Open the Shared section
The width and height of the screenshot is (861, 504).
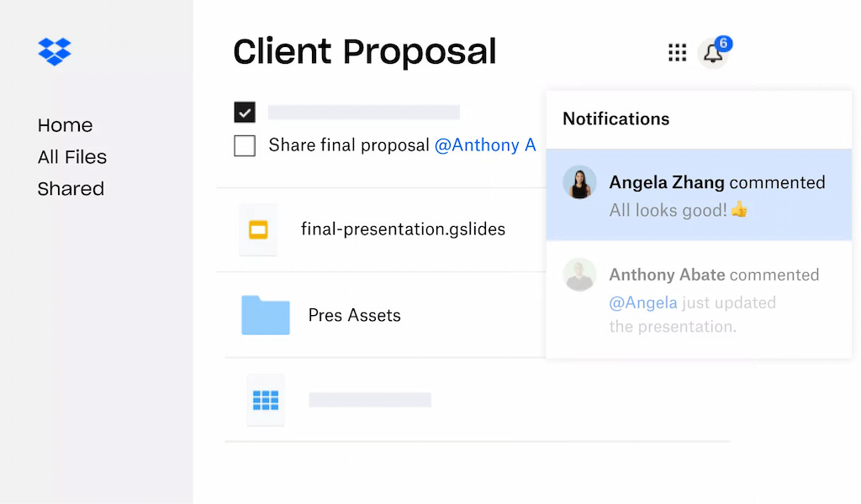(71, 189)
